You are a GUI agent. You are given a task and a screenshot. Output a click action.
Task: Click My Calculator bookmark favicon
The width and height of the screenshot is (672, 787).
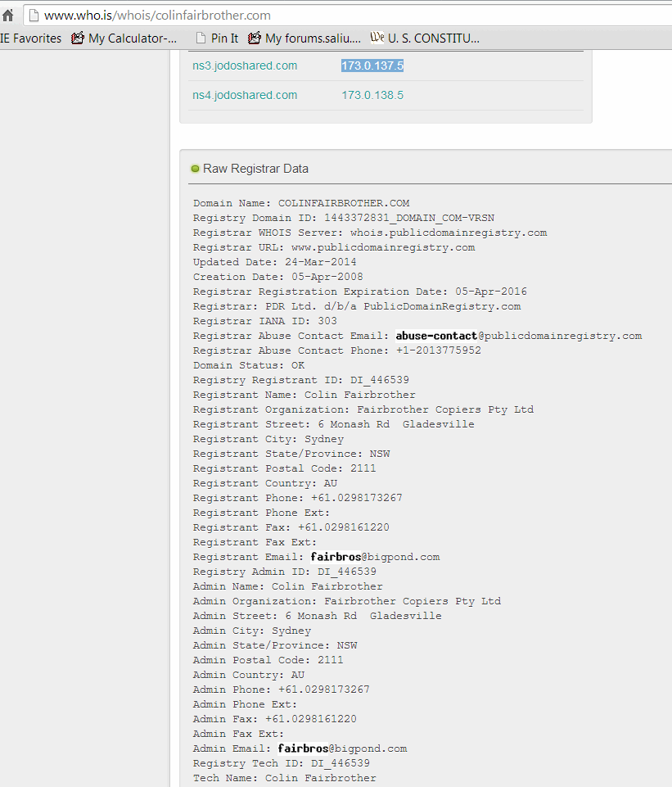tap(77, 38)
